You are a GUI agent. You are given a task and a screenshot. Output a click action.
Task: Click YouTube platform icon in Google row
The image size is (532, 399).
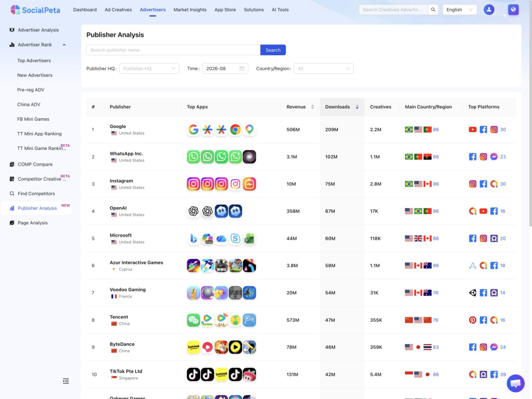tap(473, 130)
